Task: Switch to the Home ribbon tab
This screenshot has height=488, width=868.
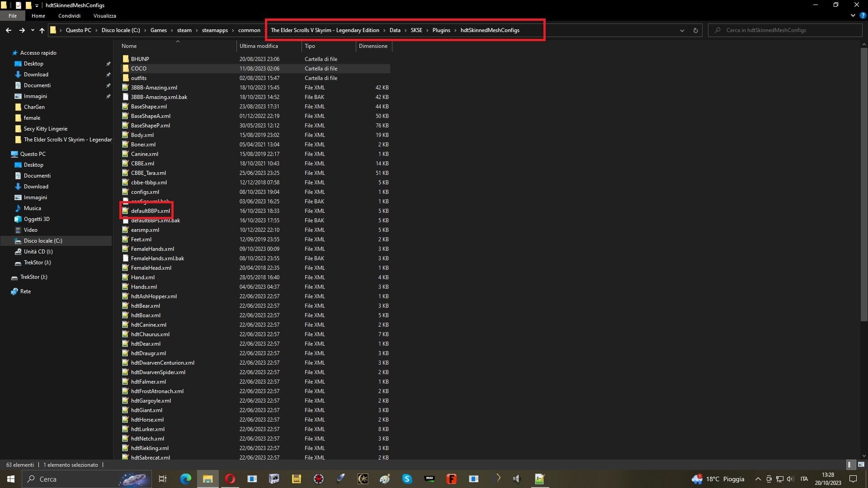Action: [x=38, y=16]
